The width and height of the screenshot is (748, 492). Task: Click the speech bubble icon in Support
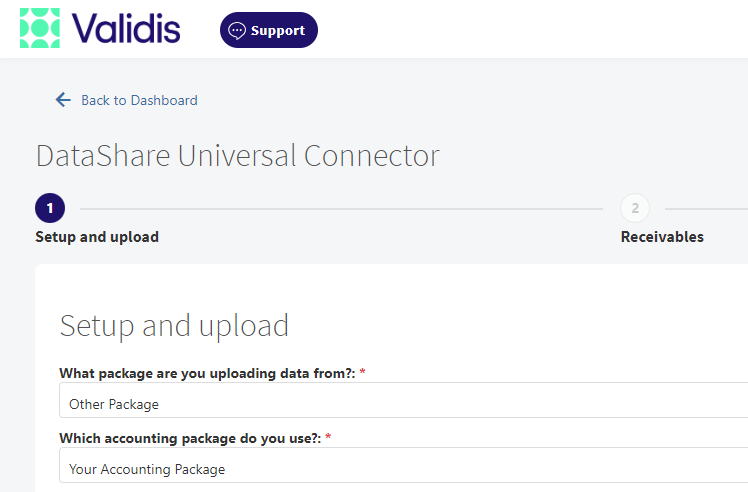(x=237, y=31)
